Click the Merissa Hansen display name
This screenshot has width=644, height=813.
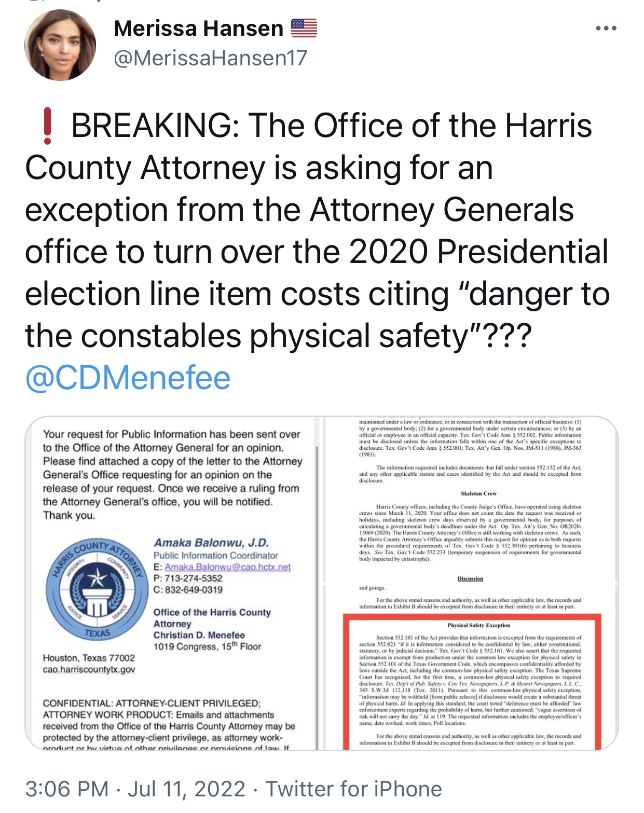coord(198,29)
